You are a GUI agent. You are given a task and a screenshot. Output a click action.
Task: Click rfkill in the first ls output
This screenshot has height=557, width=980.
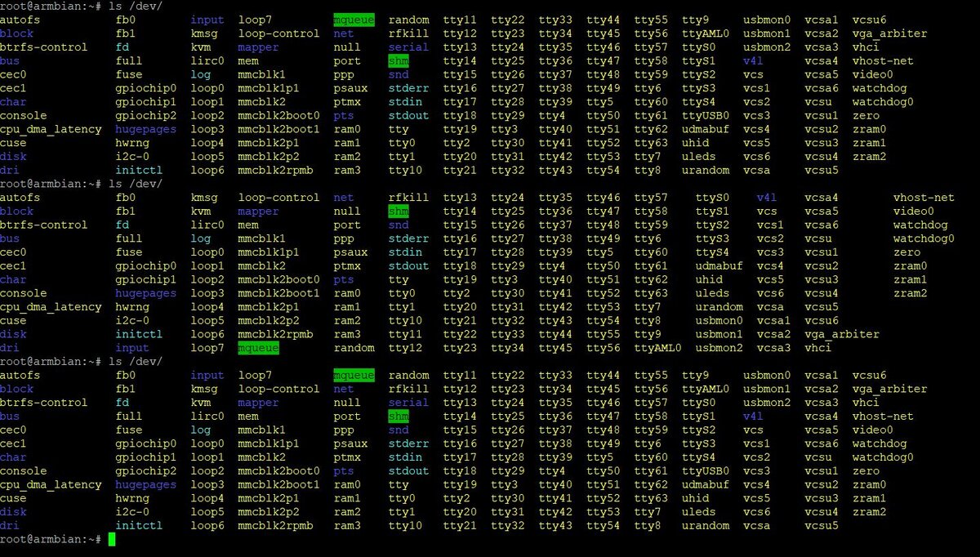(x=408, y=33)
